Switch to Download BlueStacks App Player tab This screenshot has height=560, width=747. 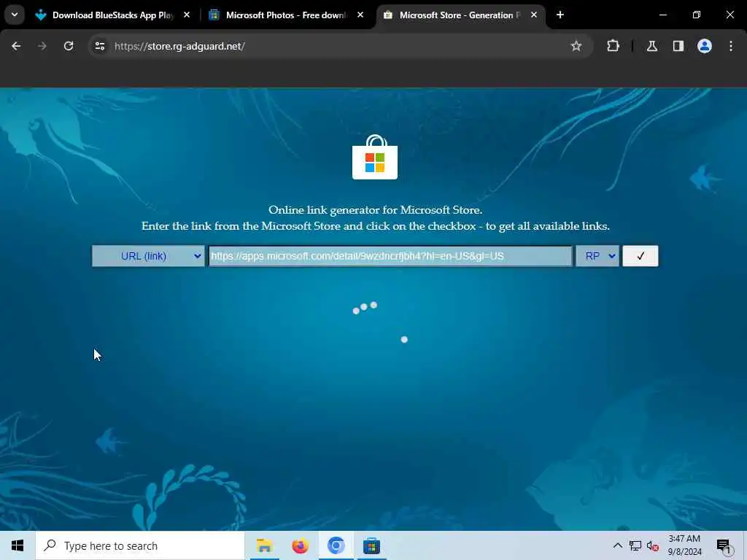pos(113,15)
